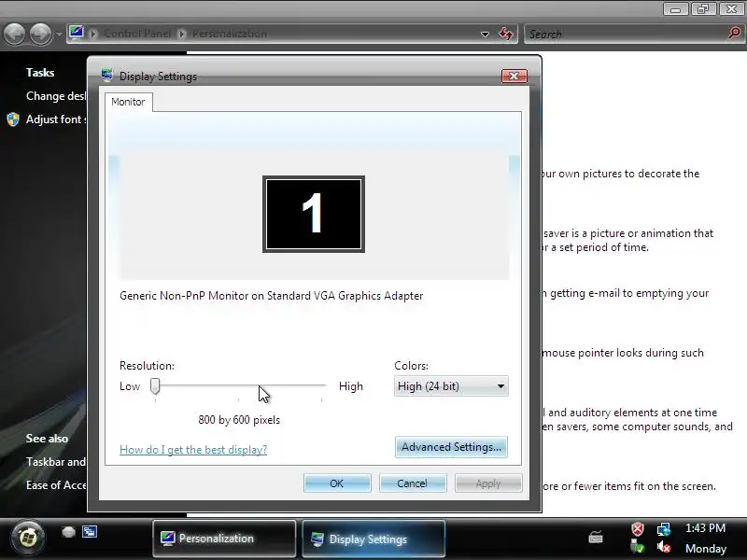
Task: Refresh the Personalization window
Action: tap(506, 34)
